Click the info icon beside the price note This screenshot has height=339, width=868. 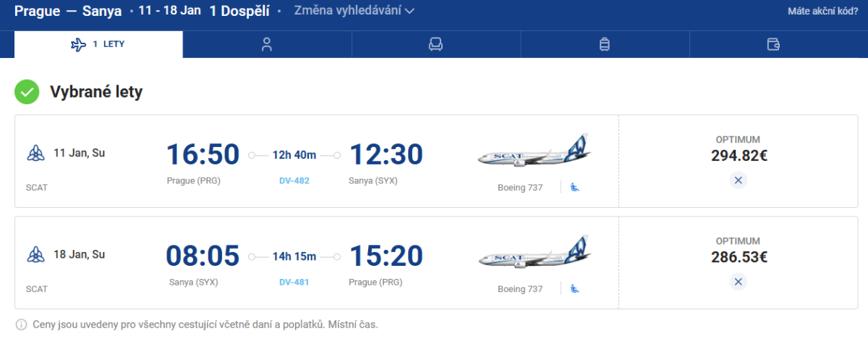pyautogui.click(x=22, y=325)
